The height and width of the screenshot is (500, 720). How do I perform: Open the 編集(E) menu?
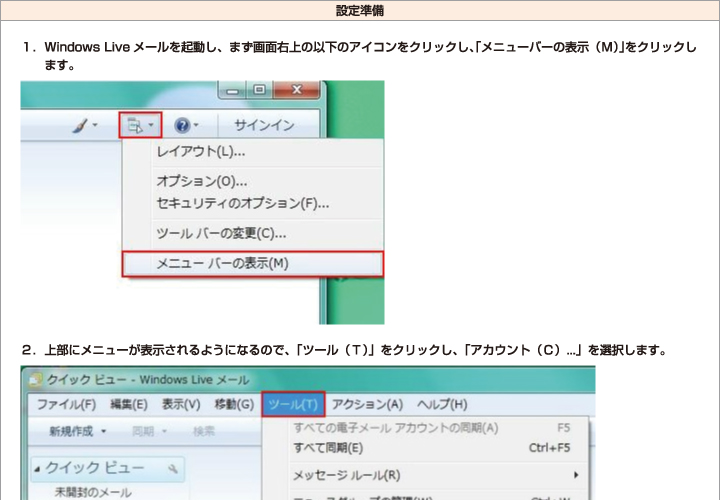[129, 404]
